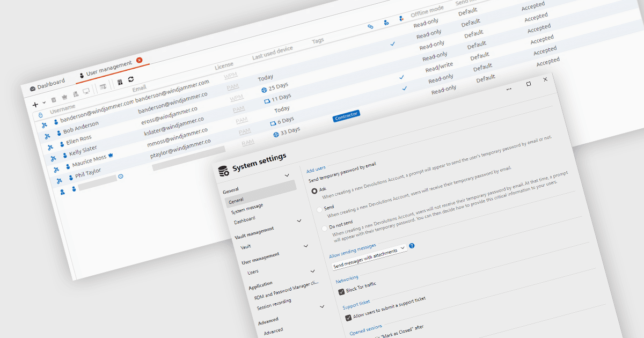Click the refresh icon in User management toolbar
Image resolution: width=644 pixels, height=338 pixels.
(x=131, y=79)
